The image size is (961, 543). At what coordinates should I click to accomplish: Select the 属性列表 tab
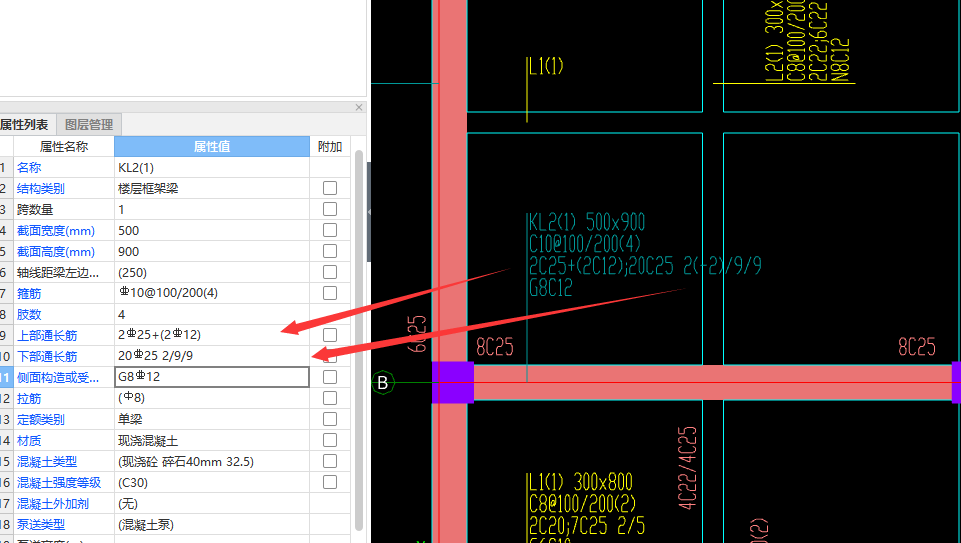click(x=25, y=124)
